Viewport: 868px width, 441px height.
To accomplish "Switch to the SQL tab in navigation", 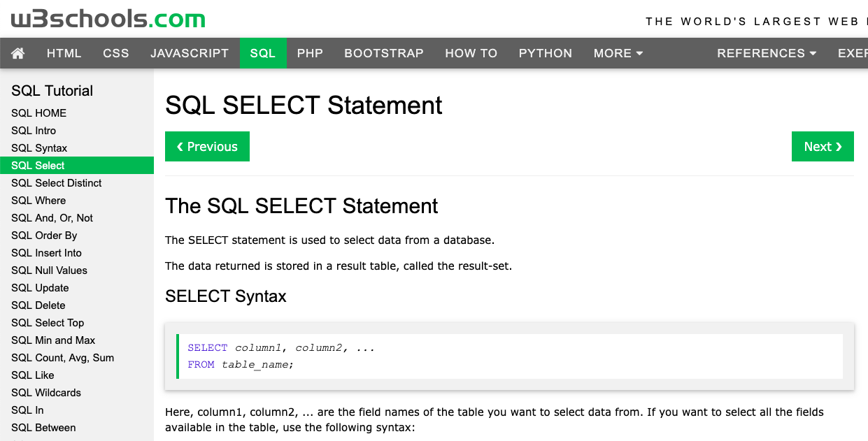I will tap(263, 53).
